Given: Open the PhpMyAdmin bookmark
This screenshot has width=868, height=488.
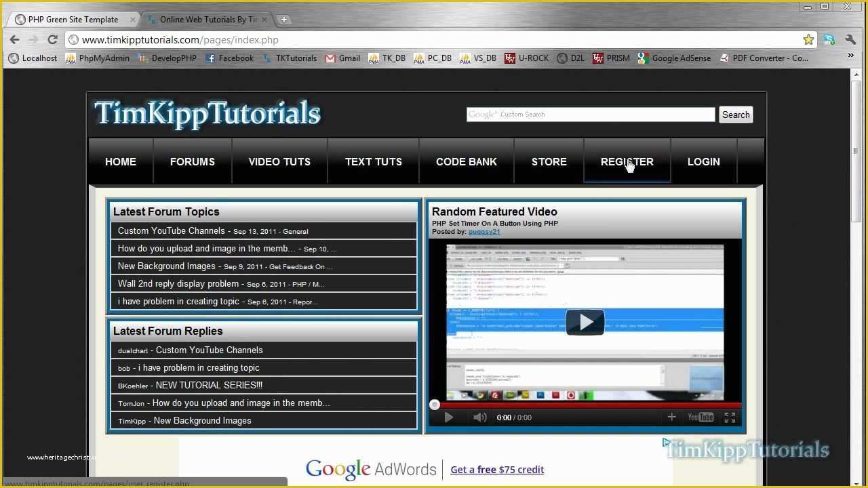Looking at the screenshot, I should pyautogui.click(x=97, y=58).
